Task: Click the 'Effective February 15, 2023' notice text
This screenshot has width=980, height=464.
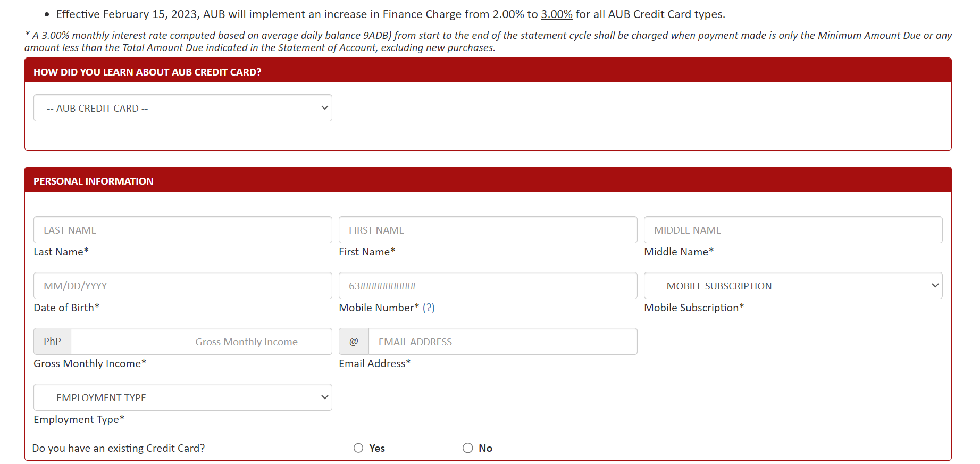Action: coord(391,14)
